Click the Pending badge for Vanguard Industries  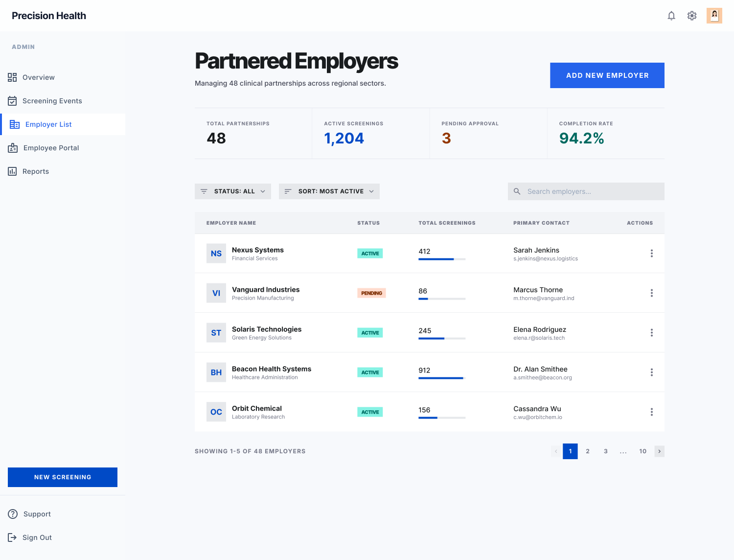click(x=371, y=293)
